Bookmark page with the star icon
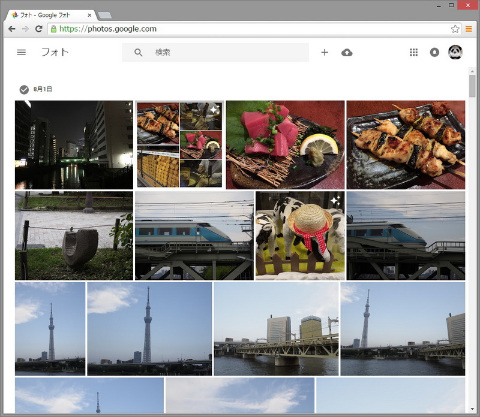This screenshot has height=417, width=480. [x=455, y=29]
